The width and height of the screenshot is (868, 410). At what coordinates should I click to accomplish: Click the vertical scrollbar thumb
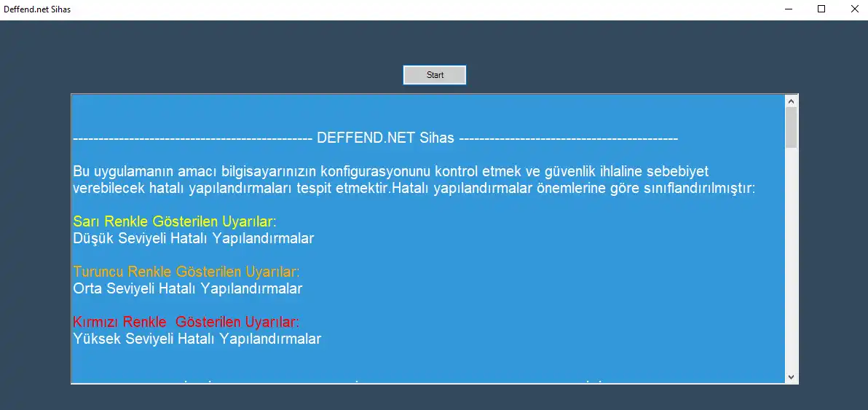coord(791,128)
